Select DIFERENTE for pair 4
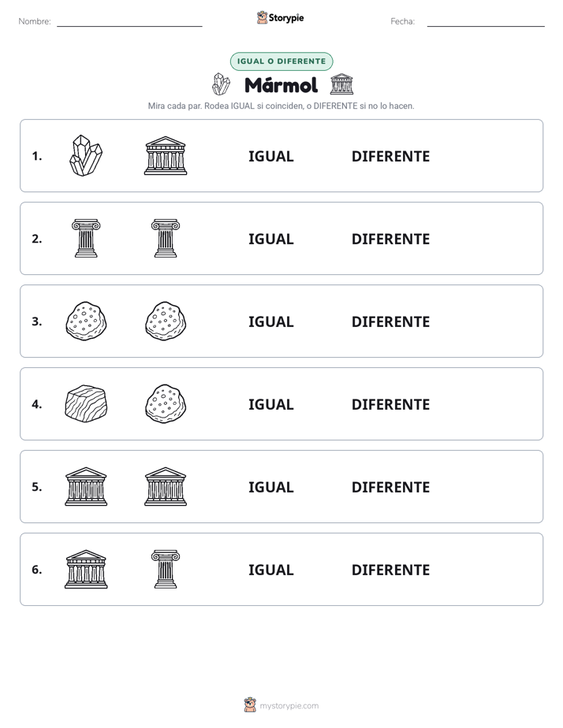563x728 pixels. pos(390,404)
